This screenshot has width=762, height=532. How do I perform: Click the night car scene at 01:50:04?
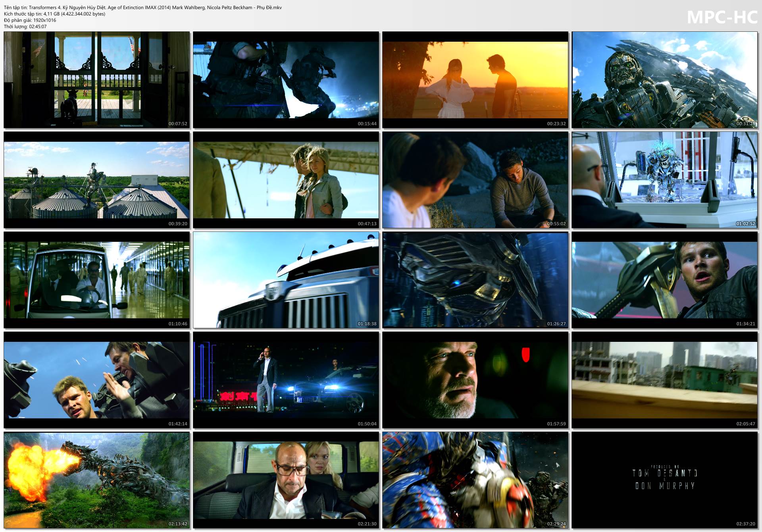click(286, 380)
